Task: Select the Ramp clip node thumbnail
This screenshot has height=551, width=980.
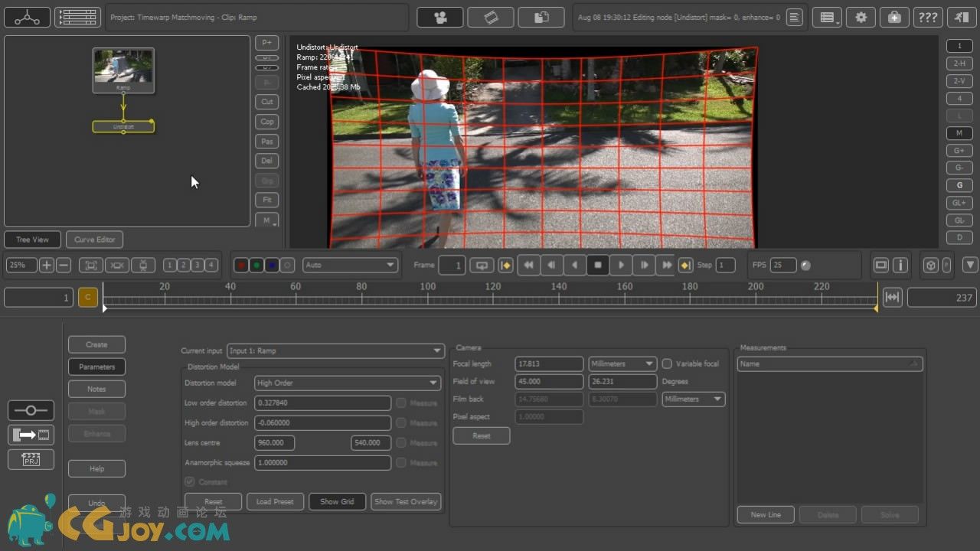Action: [x=123, y=70]
